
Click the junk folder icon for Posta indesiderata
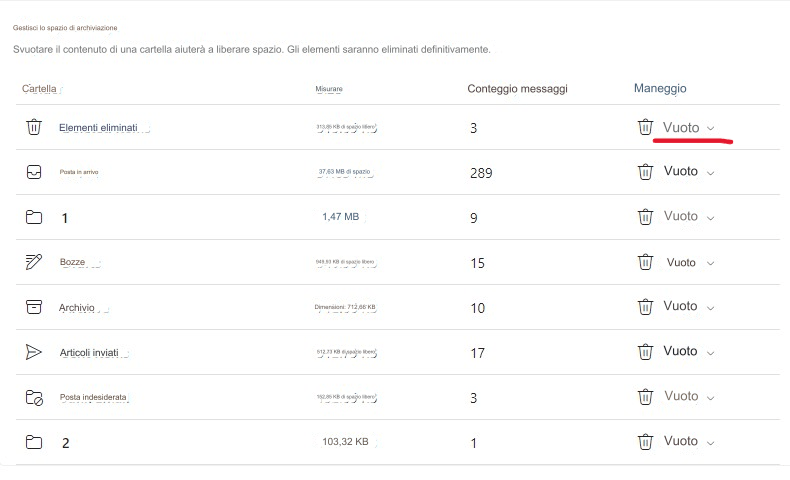tap(34, 397)
